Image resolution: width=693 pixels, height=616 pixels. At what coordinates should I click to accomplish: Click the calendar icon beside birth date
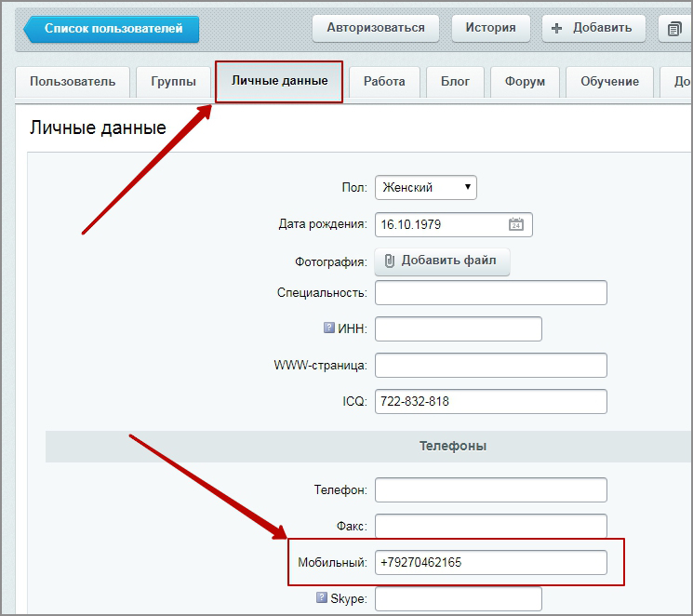[516, 224]
